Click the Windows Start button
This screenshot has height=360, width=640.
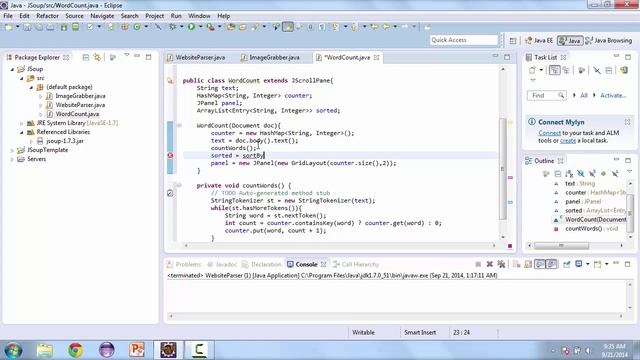click(13, 350)
